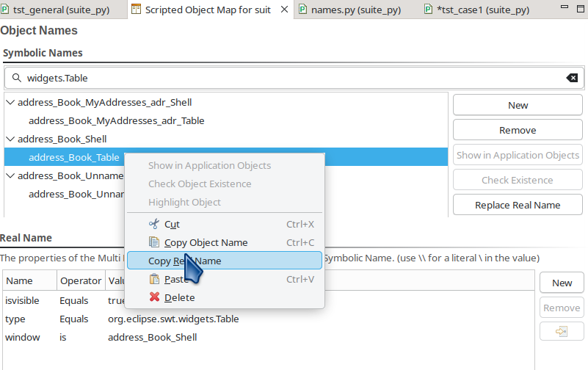The height and width of the screenshot is (370, 588).
Task: Select Copy Real Name menu item
Action: tap(225, 261)
